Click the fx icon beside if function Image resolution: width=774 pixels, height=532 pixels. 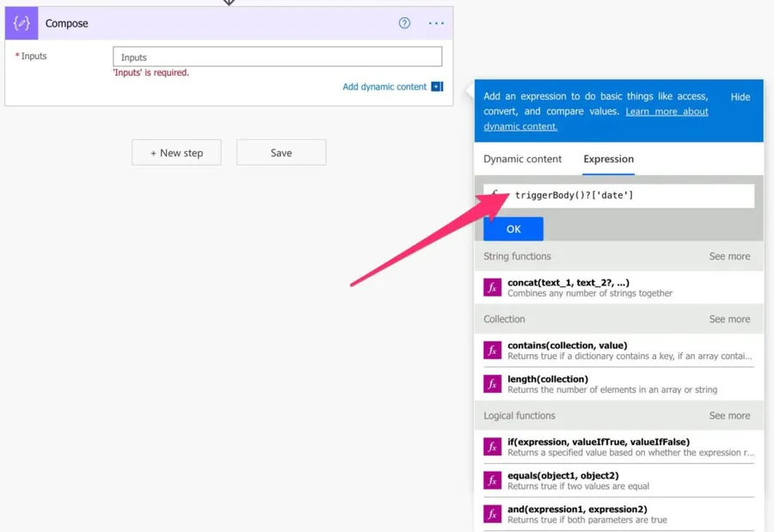pos(492,447)
